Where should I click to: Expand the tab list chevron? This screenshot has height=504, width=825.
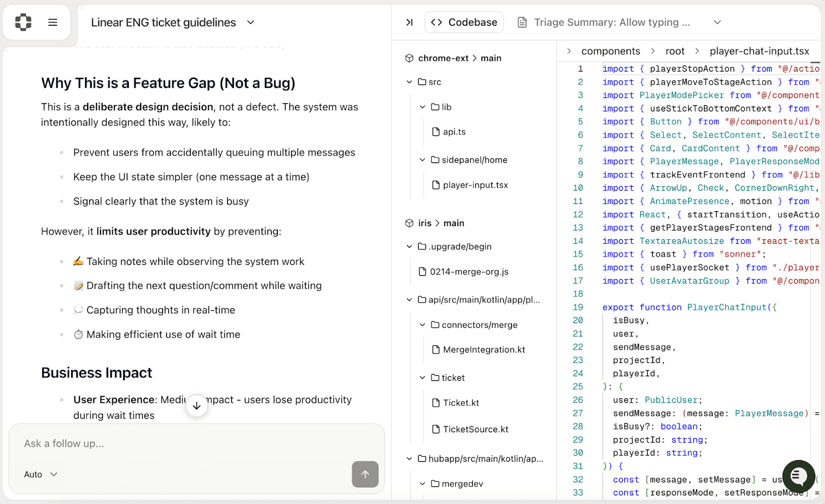717,22
